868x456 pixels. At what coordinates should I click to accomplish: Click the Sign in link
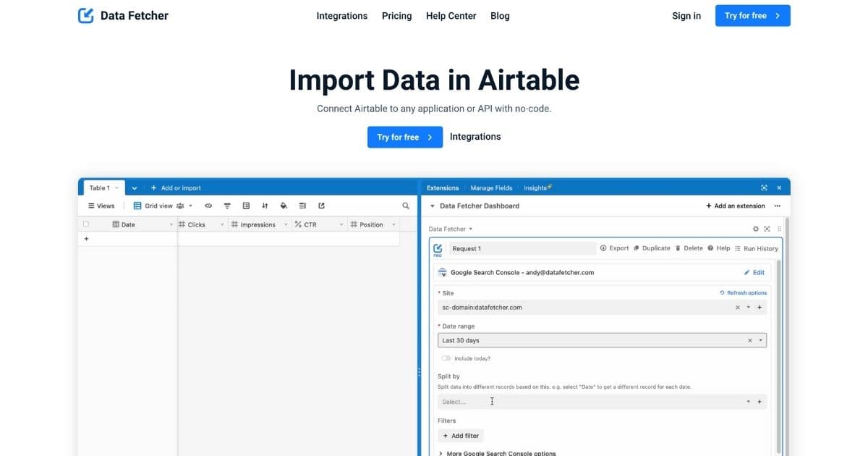pyautogui.click(x=686, y=16)
